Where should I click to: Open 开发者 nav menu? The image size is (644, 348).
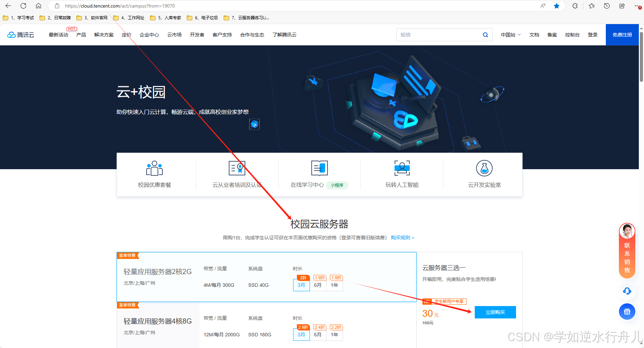[x=197, y=35]
